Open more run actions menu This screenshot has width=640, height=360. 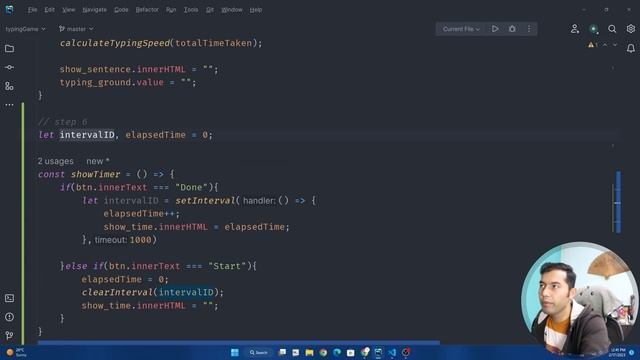tap(529, 29)
